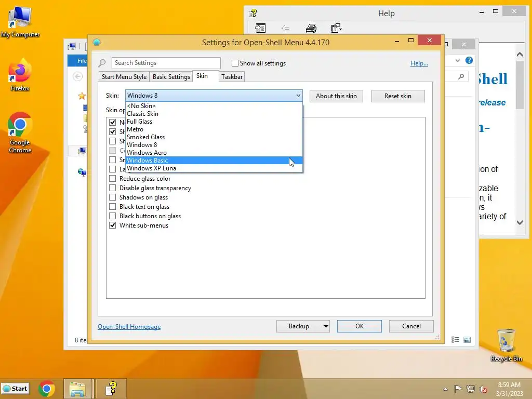Check Shadows on glass
Viewport: 532px width, 399px height.
pos(112,197)
